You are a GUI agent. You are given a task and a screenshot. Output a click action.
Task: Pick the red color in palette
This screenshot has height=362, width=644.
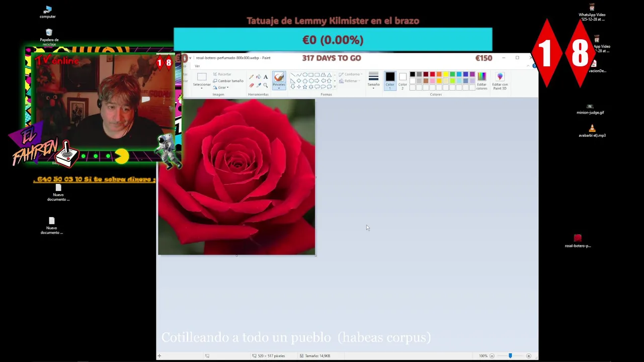432,74
